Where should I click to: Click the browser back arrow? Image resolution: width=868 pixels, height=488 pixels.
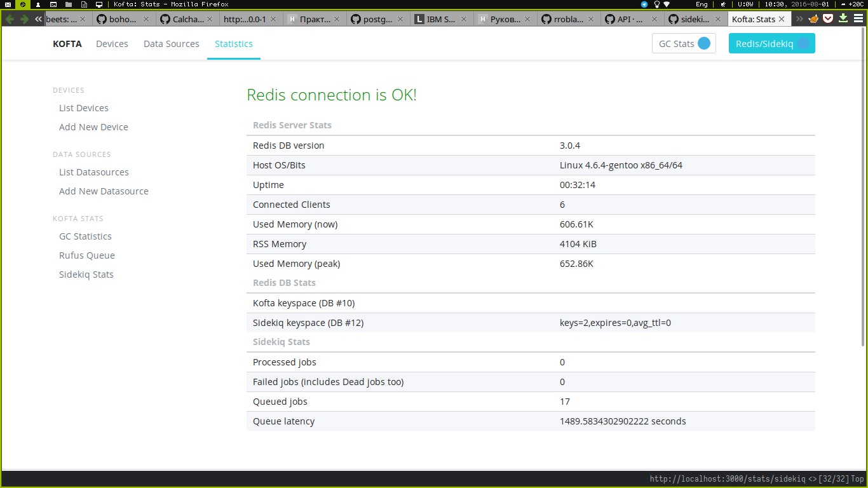[x=9, y=19]
